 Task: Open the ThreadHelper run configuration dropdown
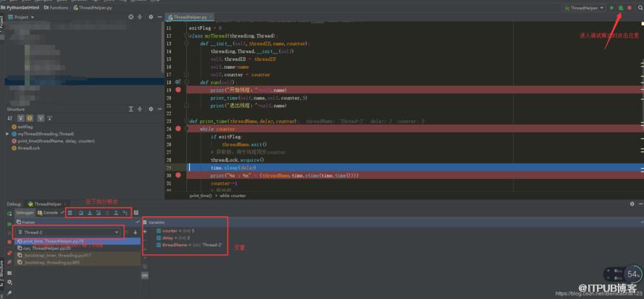pyautogui.click(x=584, y=8)
